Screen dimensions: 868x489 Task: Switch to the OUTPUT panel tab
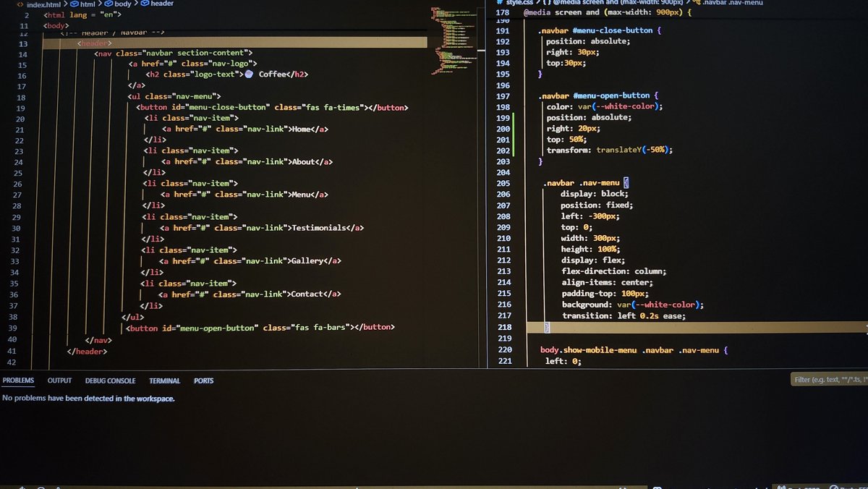60,380
